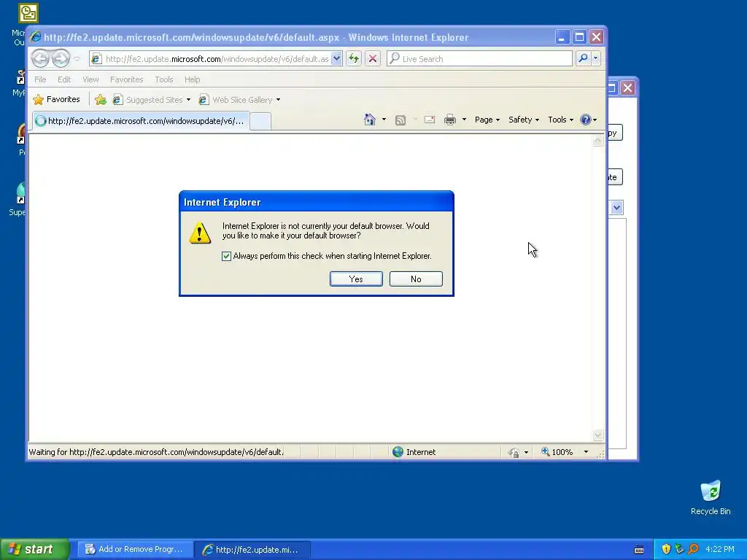Screen dimensions: 747x560
Task: Click the Waiting for fe2.update status text
Action: [156, 452]
